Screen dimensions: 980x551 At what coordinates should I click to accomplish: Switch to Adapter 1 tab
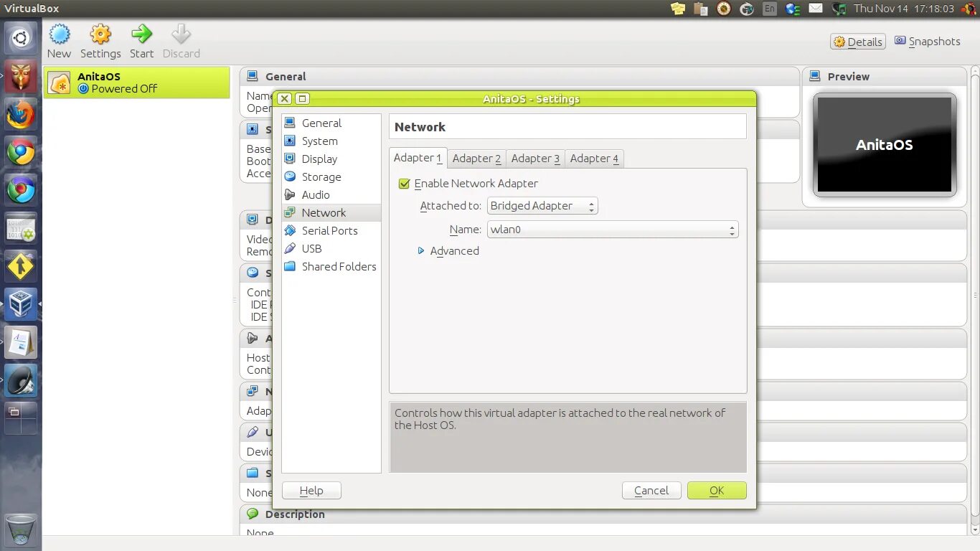click(x=418, y=158)
